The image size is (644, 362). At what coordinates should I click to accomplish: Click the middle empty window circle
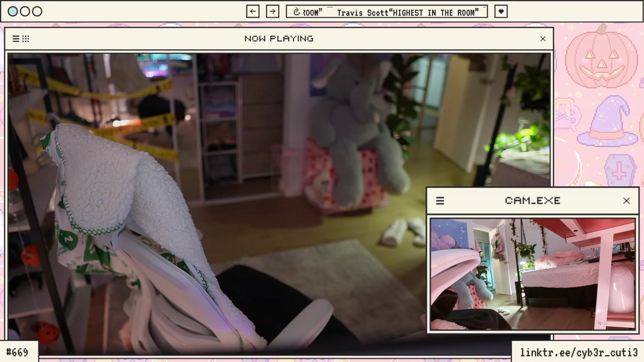(x=25, y=11)
